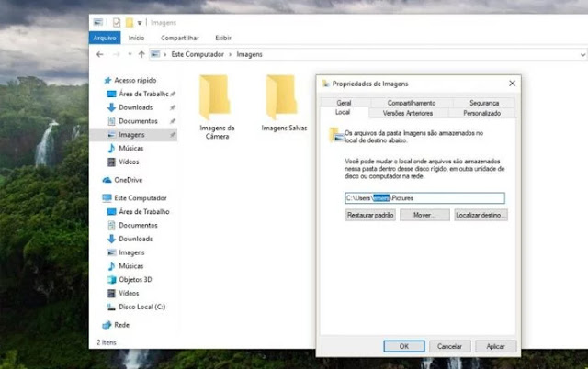Click the Properties checkmark icon in title bar

click(117, 23)
